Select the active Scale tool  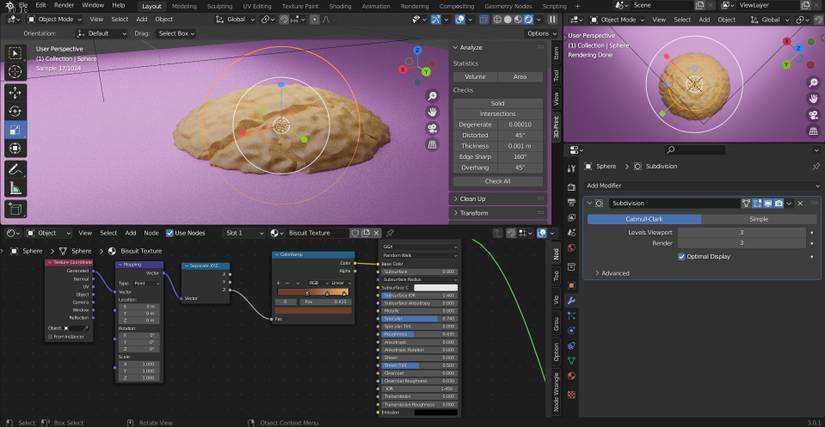pos(15,130)
